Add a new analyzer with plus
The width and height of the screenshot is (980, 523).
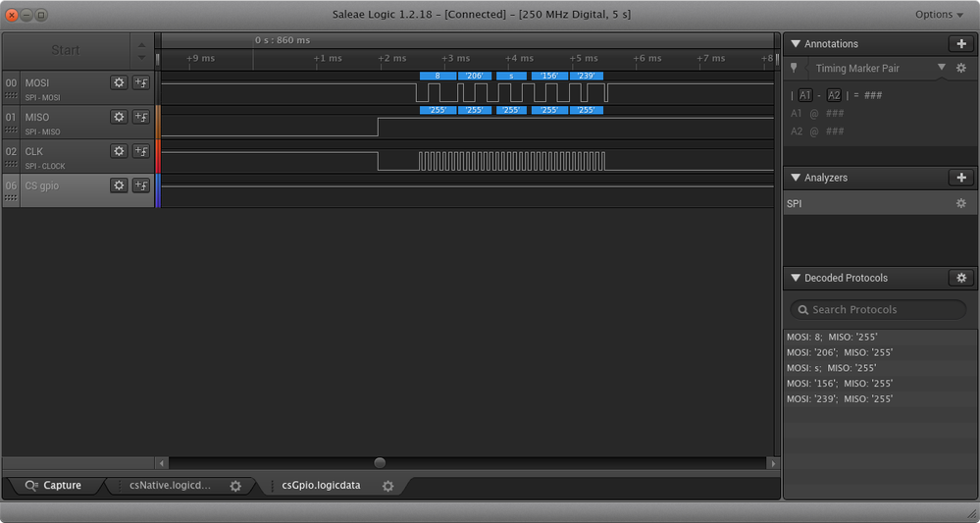[961, 178]
